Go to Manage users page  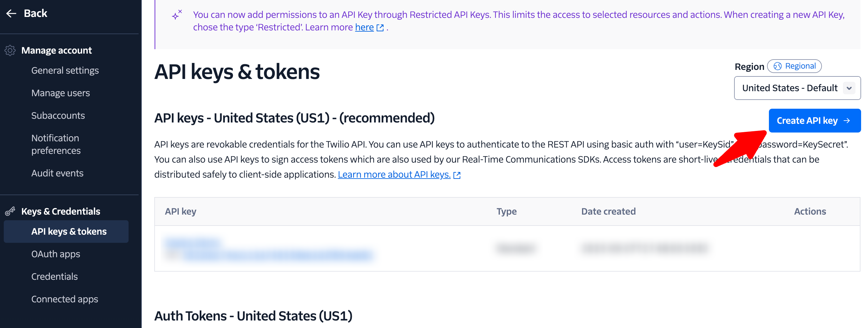tap(61, 93)
